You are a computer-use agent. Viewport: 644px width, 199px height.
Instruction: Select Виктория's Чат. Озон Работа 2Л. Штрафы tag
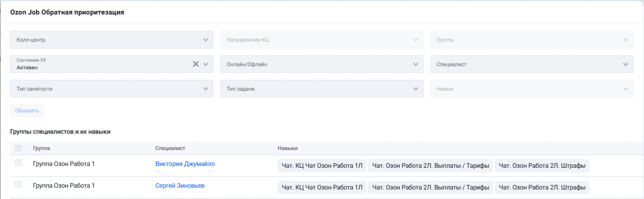coord(542,166)
